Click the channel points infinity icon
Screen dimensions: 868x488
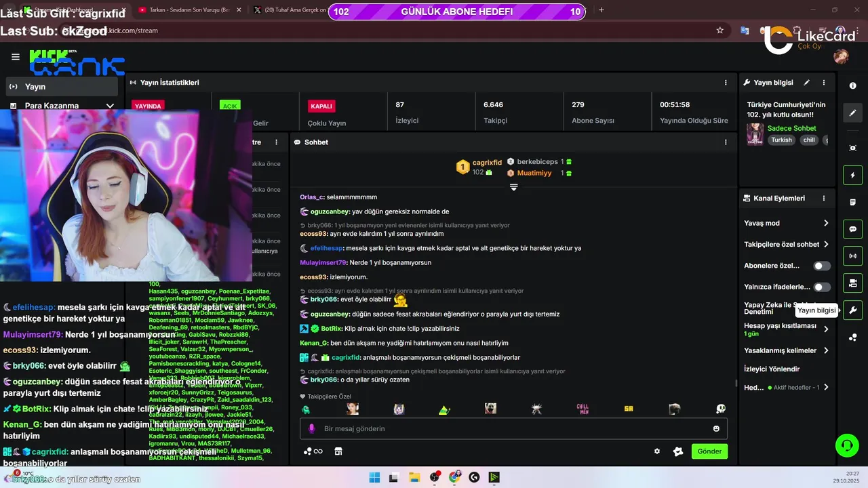pyautogui.click(x=313, y=451)
